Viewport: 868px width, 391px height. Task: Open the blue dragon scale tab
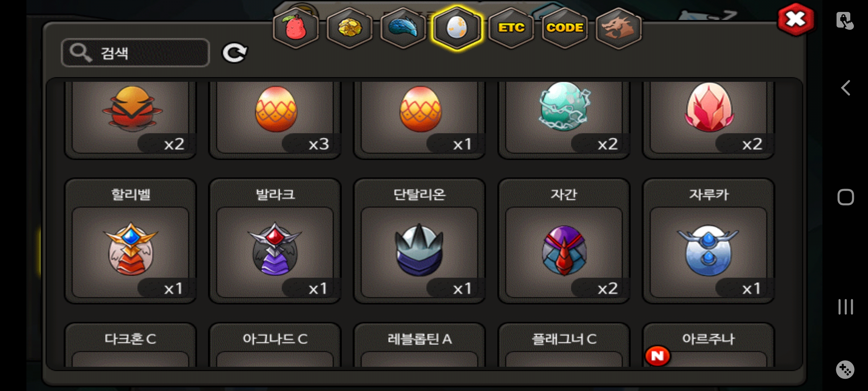coord(403,28)
